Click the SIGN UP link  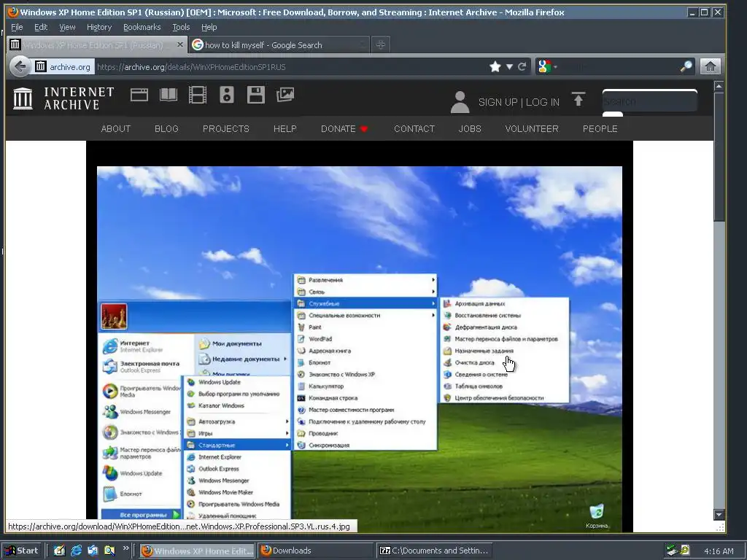click(x=498, y=102)
